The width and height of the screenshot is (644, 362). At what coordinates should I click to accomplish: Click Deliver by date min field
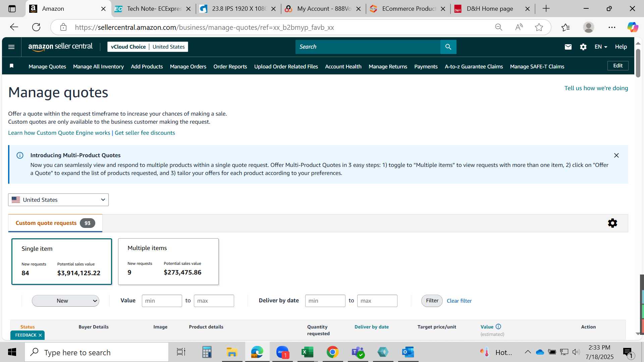(x=325, y=301)
